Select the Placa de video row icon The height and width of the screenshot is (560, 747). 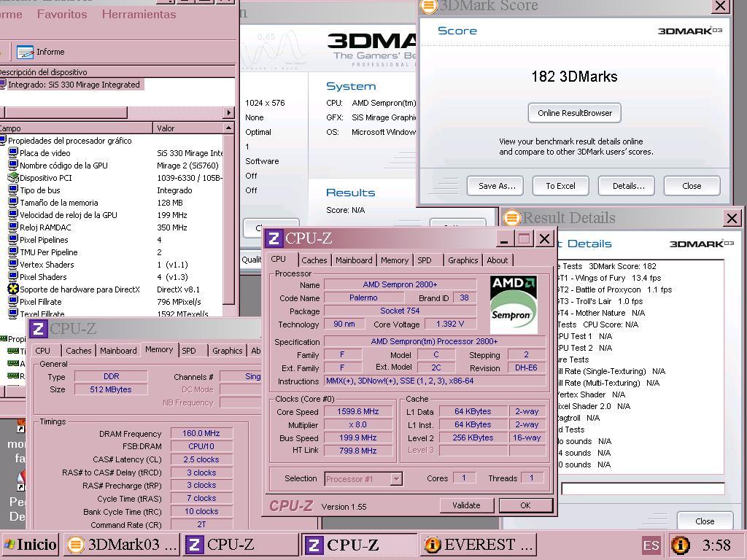click(13, 153)
